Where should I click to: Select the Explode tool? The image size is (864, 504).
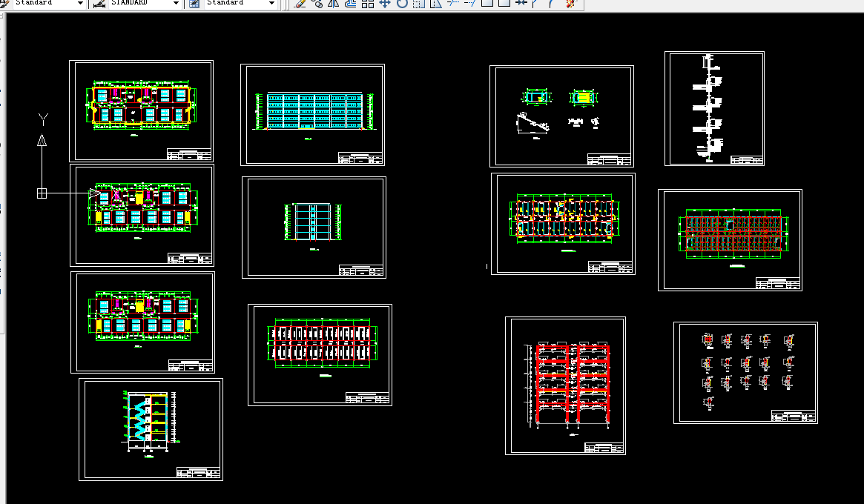tap(570, 3)
